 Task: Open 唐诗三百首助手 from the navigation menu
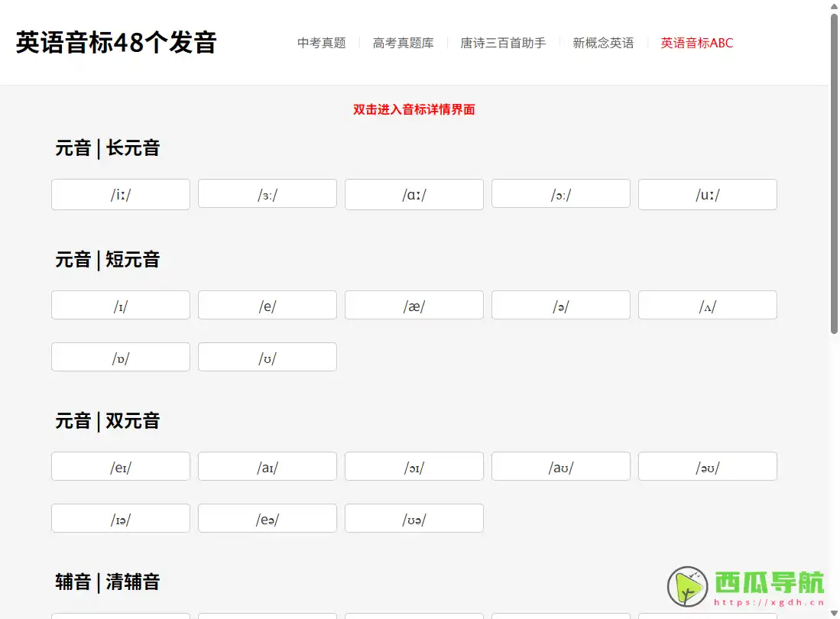503,44
